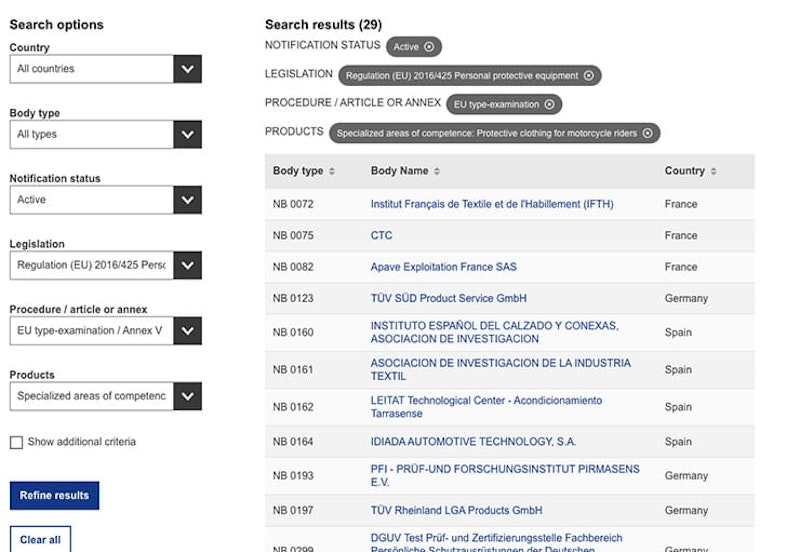Open the Body type dropdown arrow
The image size is (800, 552).
point(187,135)
